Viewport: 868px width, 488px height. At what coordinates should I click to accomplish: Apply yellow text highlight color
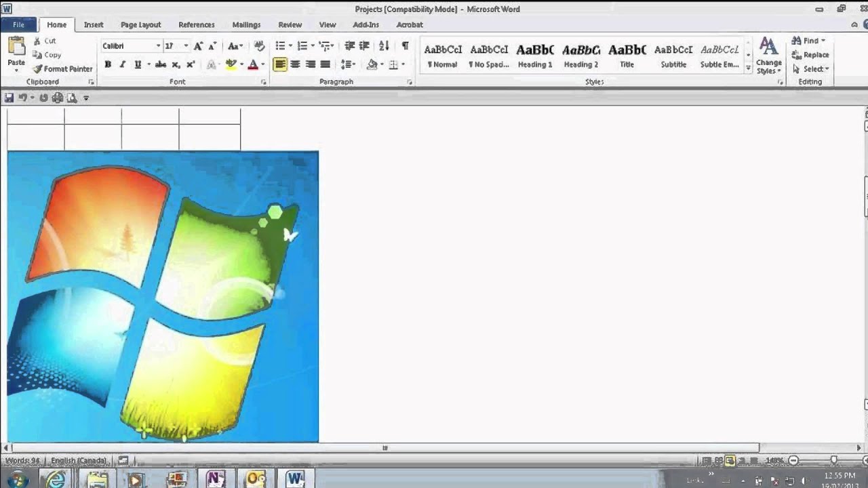[x=231, y=64]
